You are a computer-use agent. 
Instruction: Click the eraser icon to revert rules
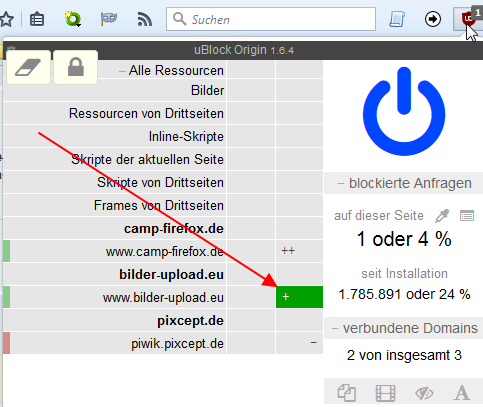[29, 67]
